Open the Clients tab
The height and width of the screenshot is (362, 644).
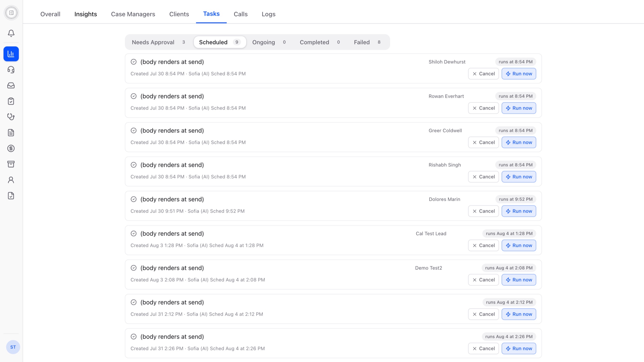179,14
